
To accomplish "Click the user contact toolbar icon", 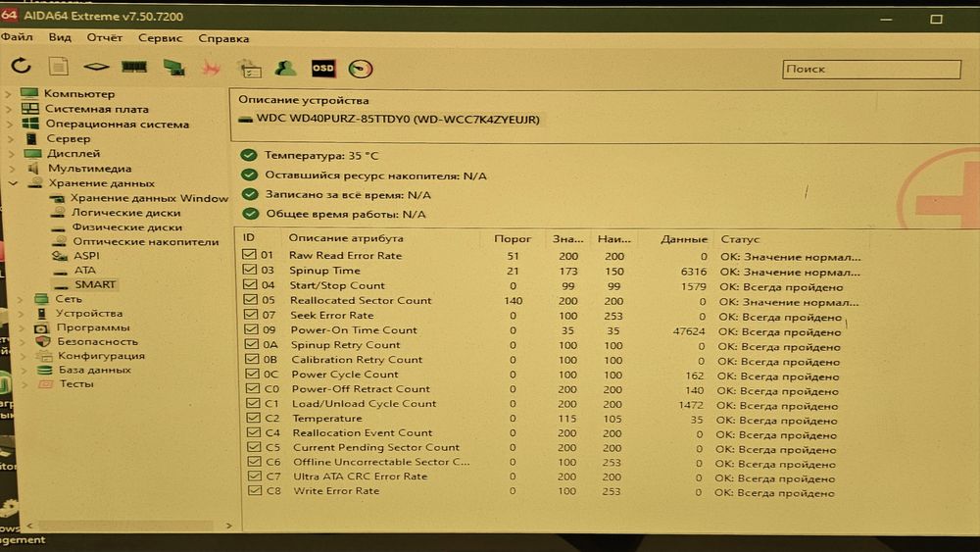I will 285,68.
